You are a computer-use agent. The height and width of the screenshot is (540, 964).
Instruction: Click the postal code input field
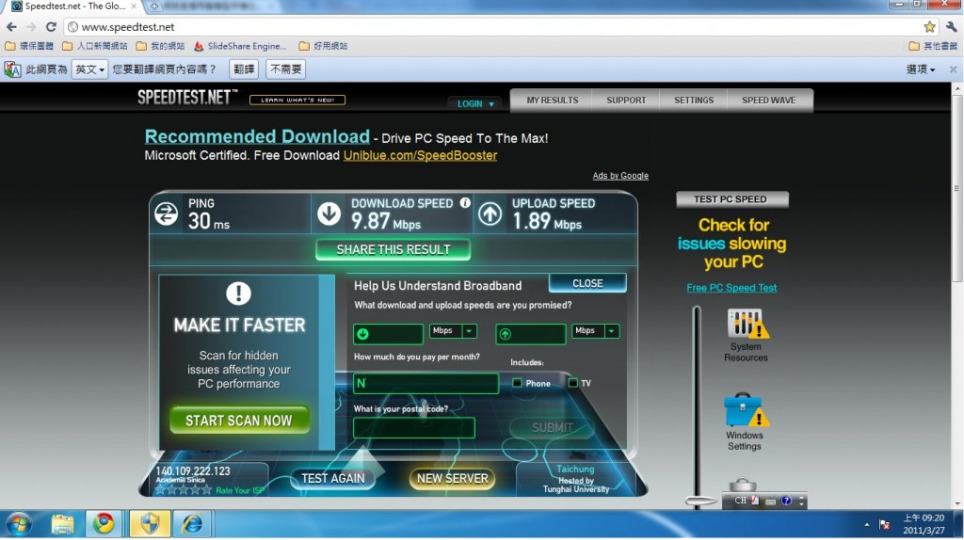pyautogui.click(x=414, y=428)
